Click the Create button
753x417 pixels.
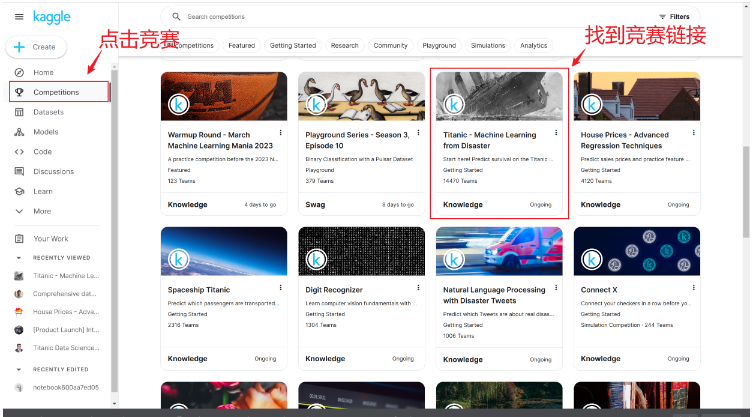(37, 47)
